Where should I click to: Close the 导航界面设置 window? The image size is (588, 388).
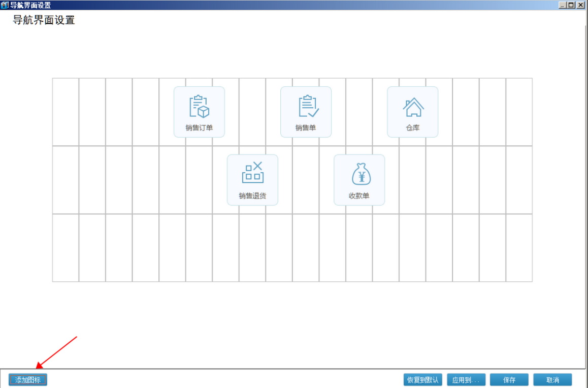(580, 5)
